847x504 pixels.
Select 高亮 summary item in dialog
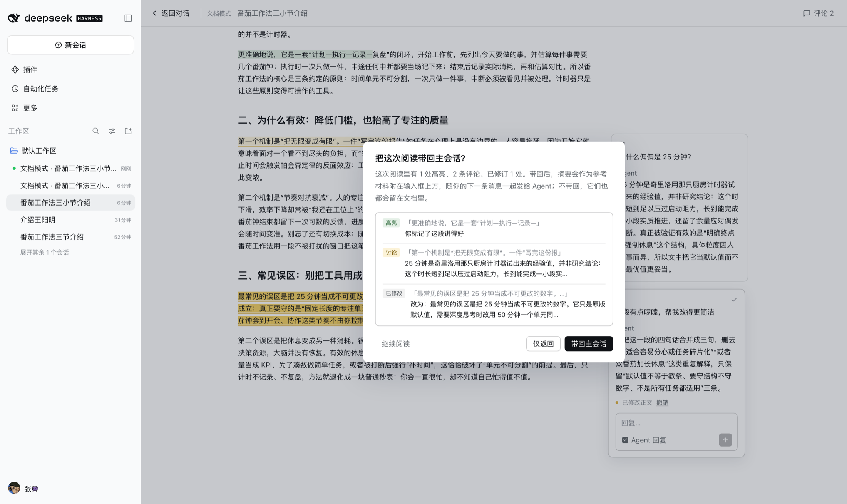(x=494, y=228)
